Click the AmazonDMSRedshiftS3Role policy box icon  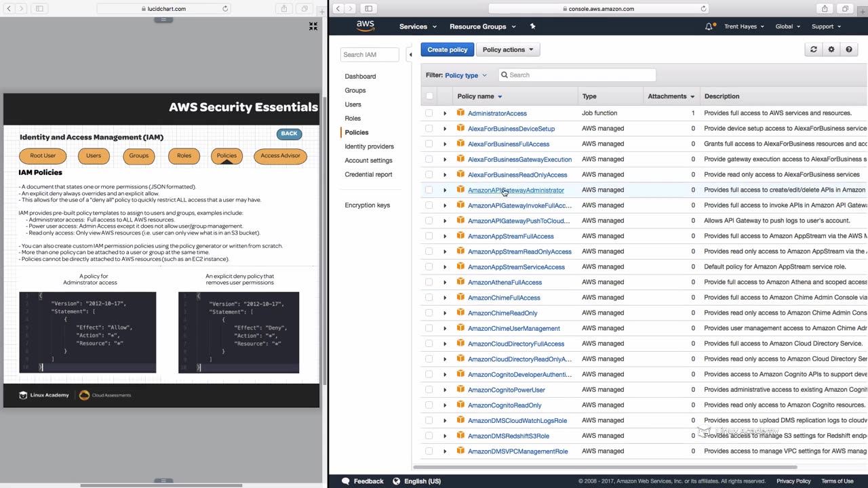tap(460, 436)
